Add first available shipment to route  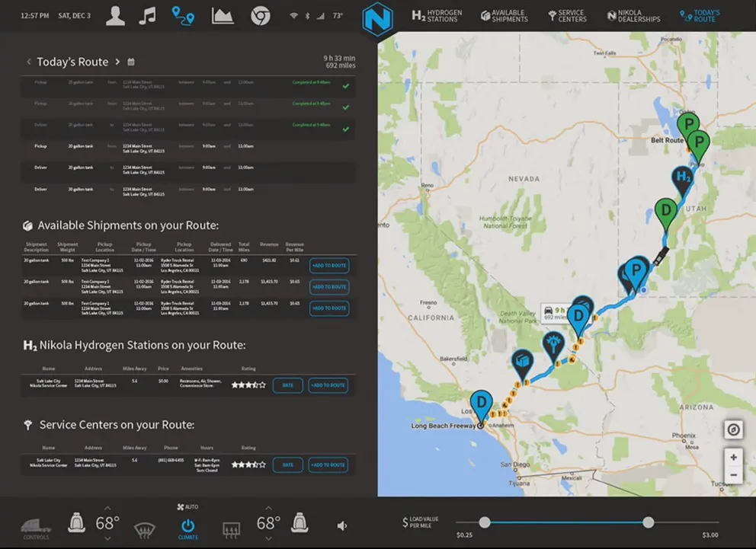point(328,266)
